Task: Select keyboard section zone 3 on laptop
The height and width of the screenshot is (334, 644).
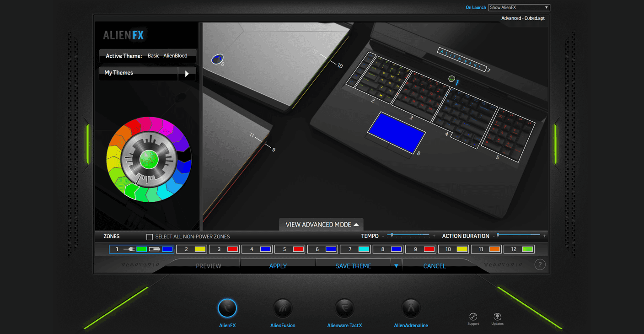Action: tap(422, 96)
